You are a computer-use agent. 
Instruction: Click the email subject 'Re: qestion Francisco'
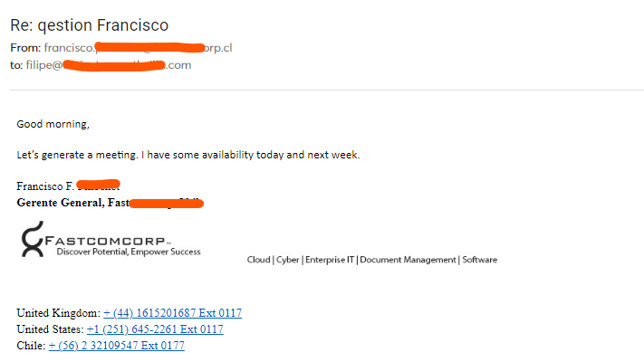pos(89,24)
